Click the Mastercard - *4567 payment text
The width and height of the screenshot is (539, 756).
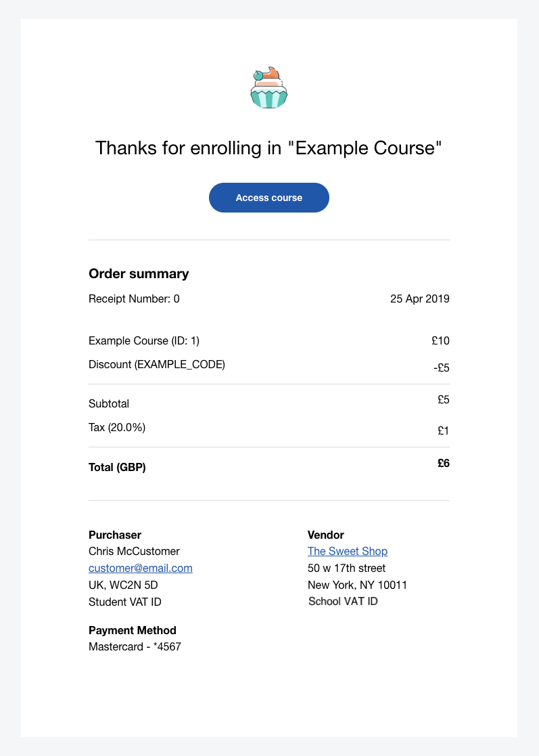coord(135,646)
